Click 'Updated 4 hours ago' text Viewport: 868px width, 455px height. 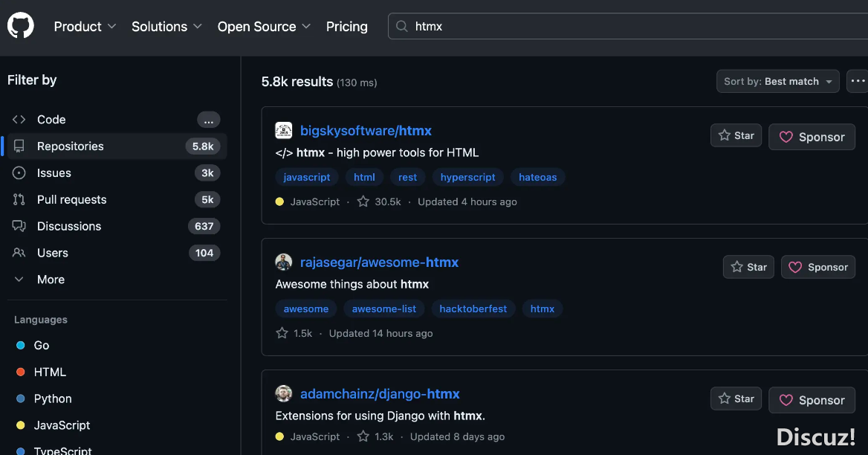click(x=467, y=201)
